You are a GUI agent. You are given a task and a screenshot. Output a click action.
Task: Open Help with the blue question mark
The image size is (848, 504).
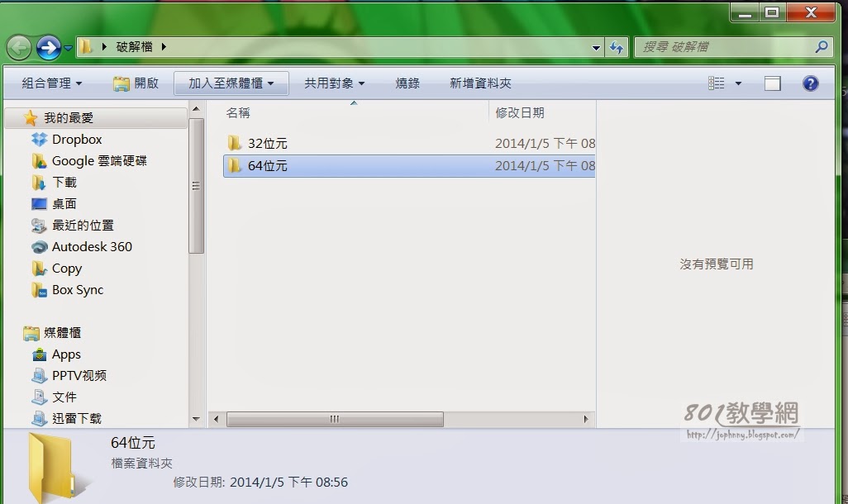(x=810, y=83)
